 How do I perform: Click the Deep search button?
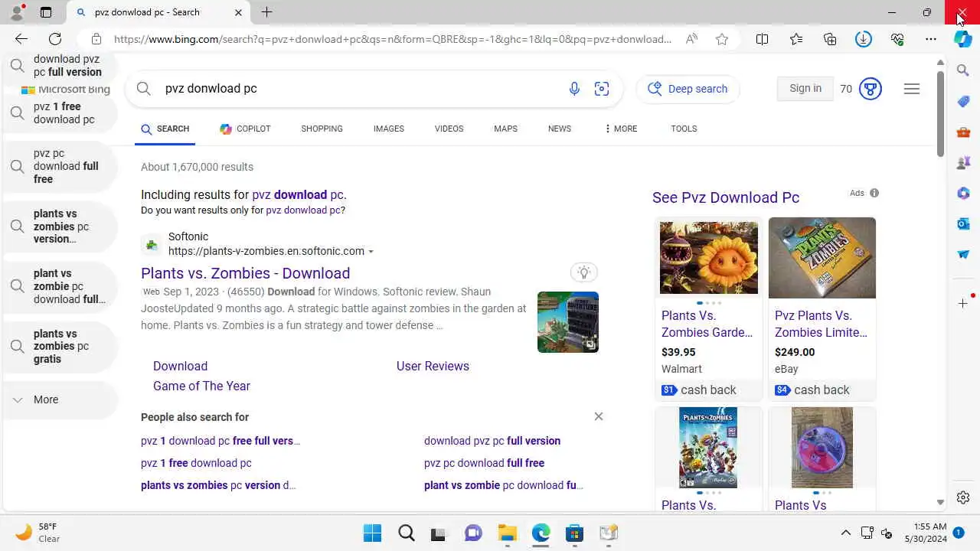pyautogui.click(x=688, y=89)
